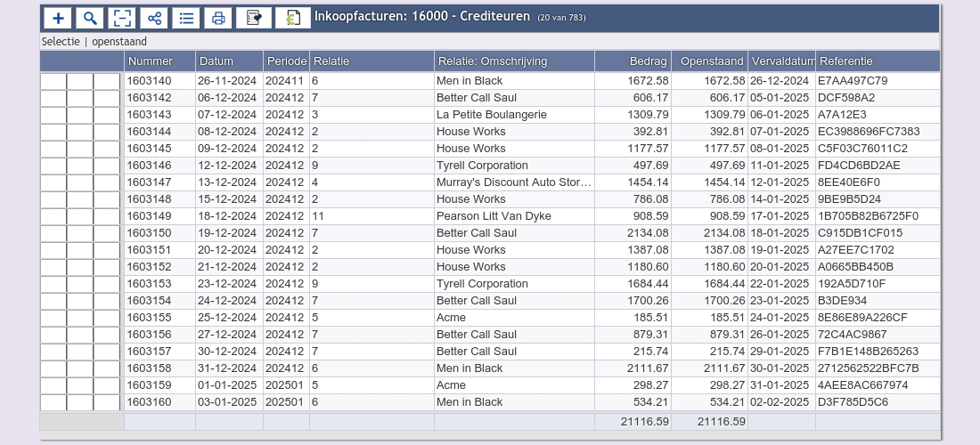Print the invoice list
The image size is (980, 445).
(x=218, y=18)
